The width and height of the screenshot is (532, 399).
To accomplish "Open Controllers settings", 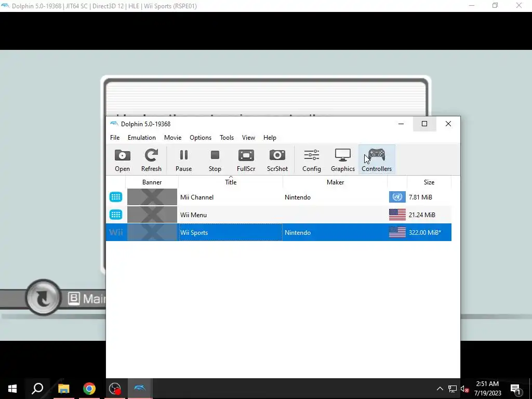I will [377, 160].
